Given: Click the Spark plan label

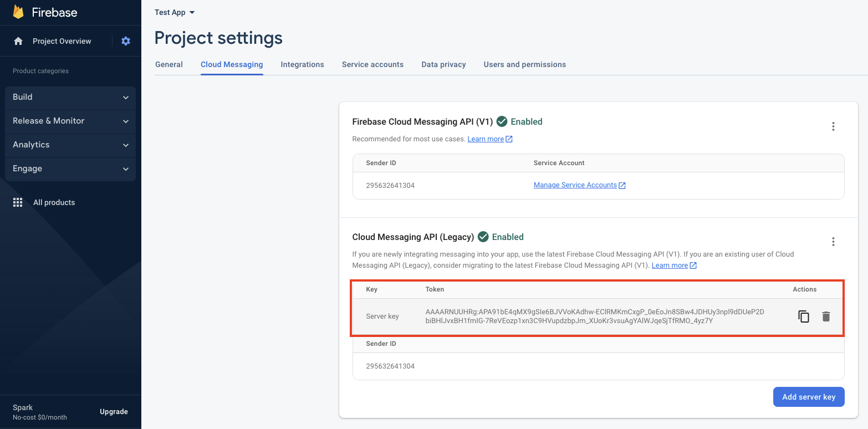Looking at the screenshot, I should tap(23, 407).
